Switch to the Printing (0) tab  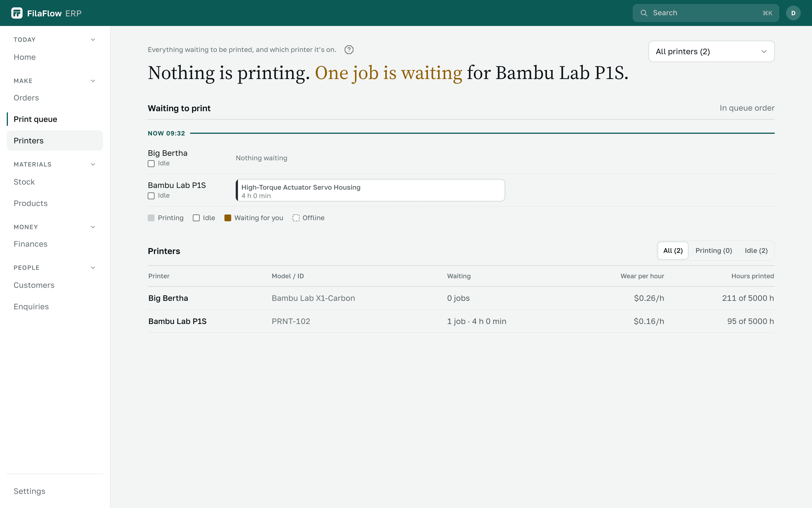[x=714, y=251]
